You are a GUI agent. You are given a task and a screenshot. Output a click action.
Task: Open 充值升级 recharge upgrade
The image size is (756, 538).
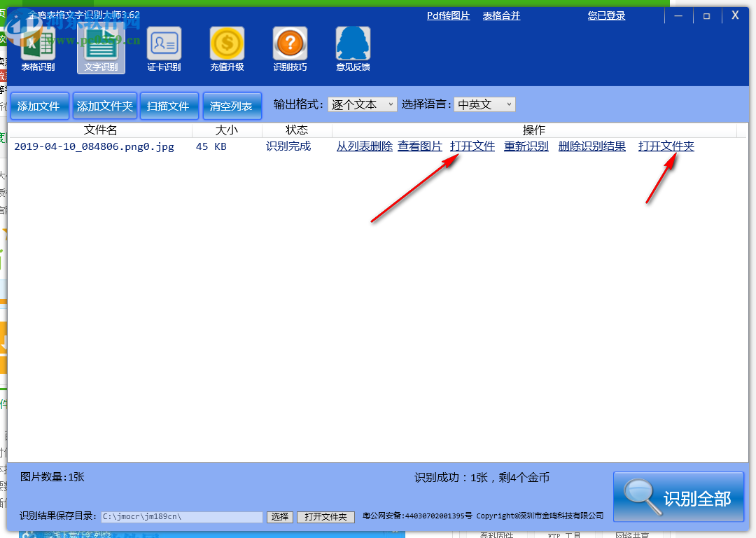tap(227, 49)
